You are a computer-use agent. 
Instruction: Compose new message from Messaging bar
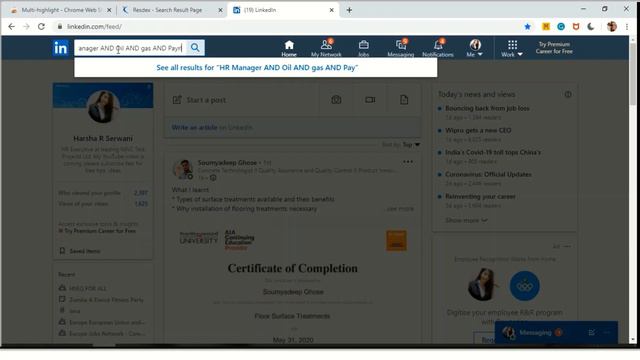tap(591, 333)
